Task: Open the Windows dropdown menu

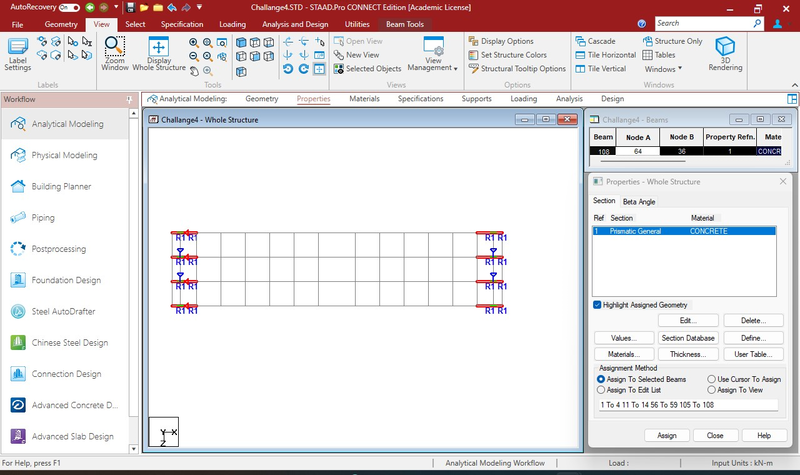Action: [x=663, y=69]
